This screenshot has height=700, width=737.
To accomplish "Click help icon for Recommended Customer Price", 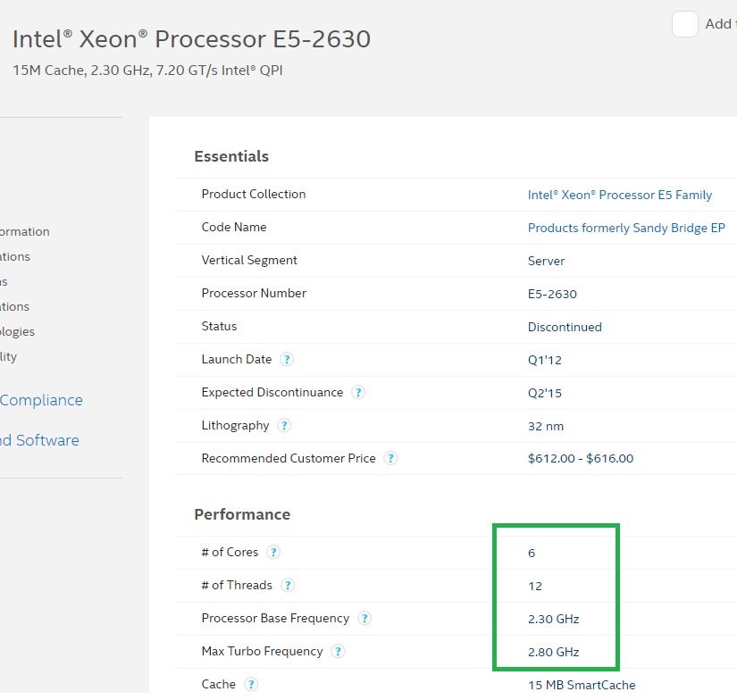I will click(390, 459).
